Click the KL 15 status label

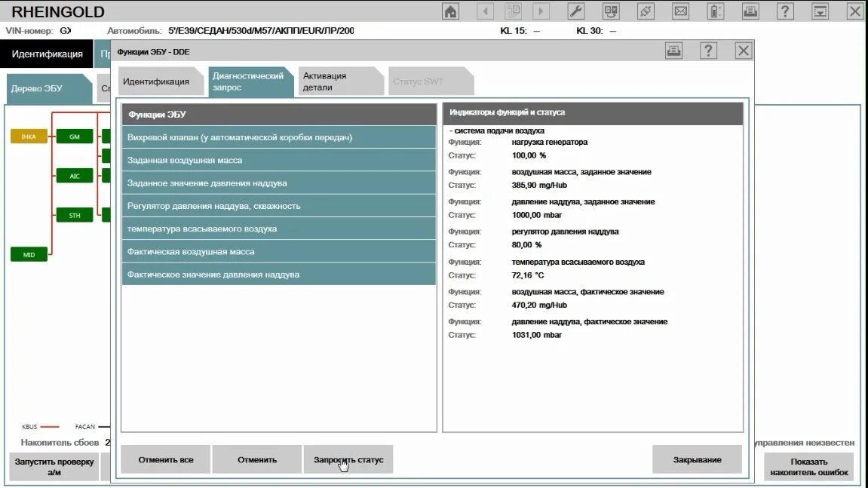(513, 30)
